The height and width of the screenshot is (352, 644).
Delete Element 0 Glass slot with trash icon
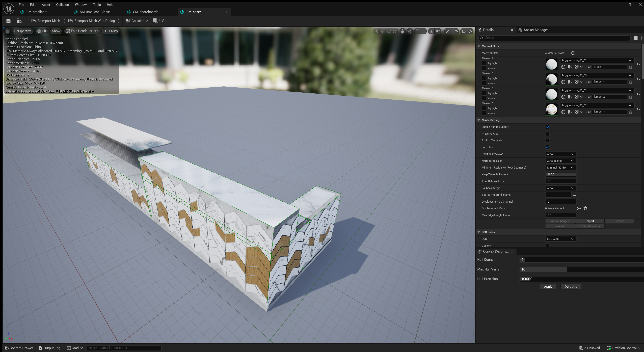click(x=631, y=67)
